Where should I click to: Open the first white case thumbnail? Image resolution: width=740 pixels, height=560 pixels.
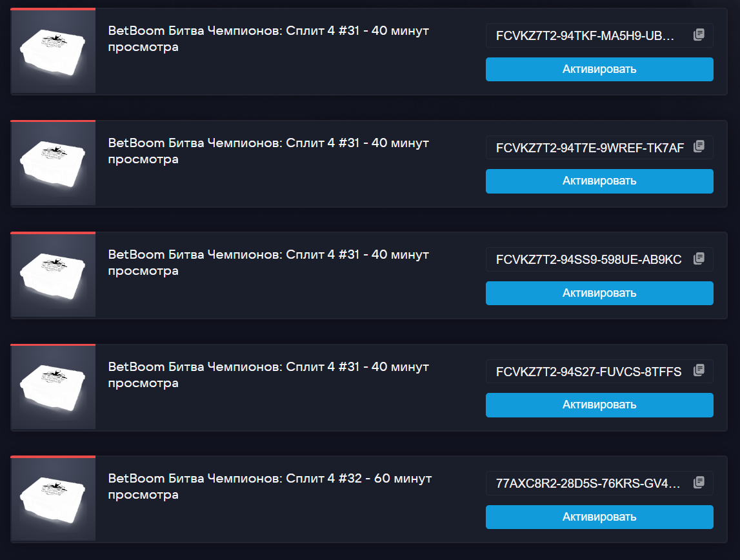pyautogui.click(x=53, y=51)
